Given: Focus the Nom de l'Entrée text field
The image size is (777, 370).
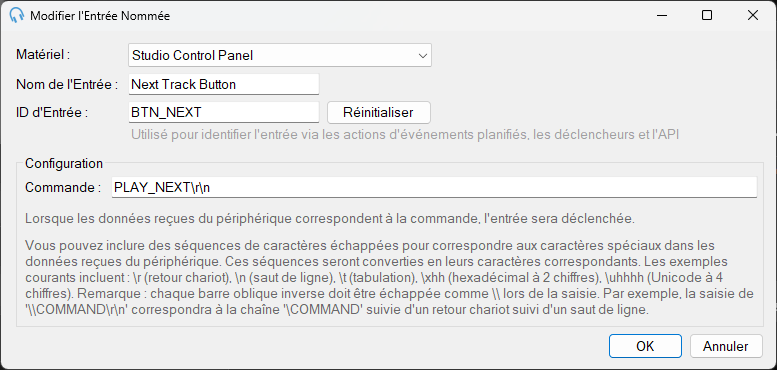Looking at the screenshot, I should click(223, 84).
